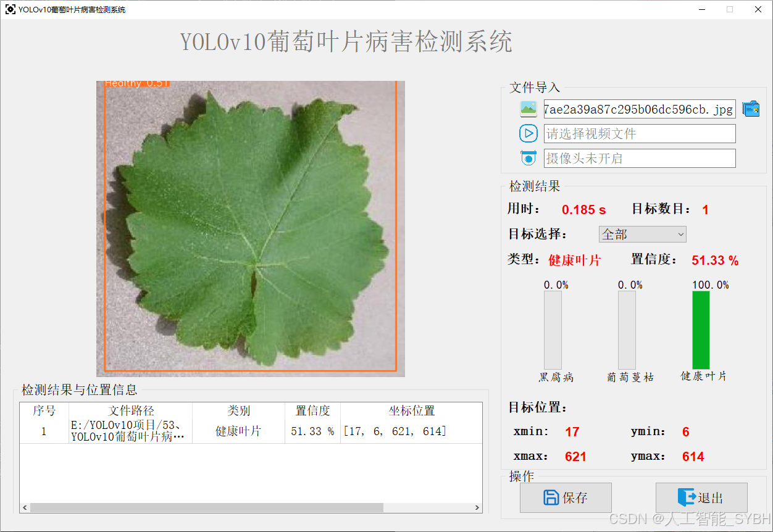Click the xmin value 17
This screenshot has height=532, width=773.
pos(572,432)
